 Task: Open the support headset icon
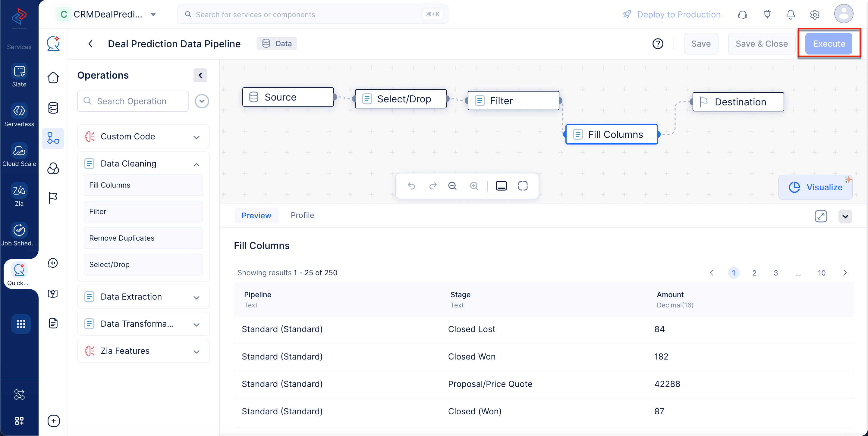click(x=742, y=14)
